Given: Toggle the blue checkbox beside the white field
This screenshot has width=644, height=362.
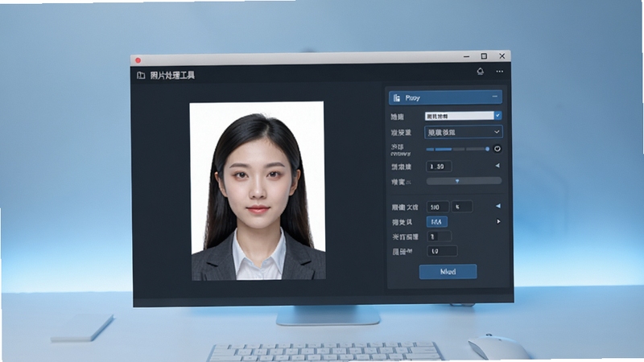Looking at the screenshot, I should tap(497, 116).
